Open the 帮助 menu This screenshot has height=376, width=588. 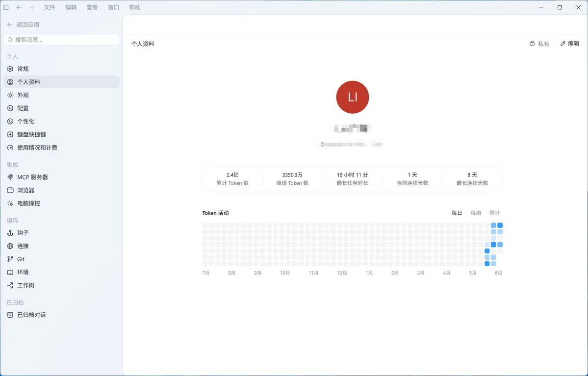pos(135,7)
